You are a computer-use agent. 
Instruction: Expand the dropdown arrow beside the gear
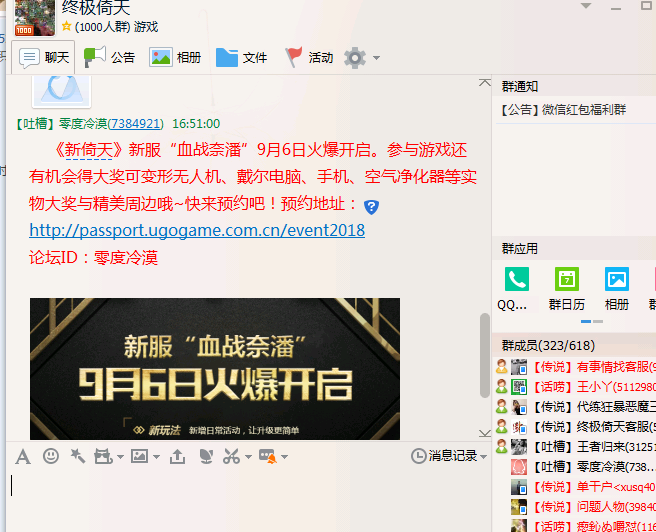(x=377, y=58)
